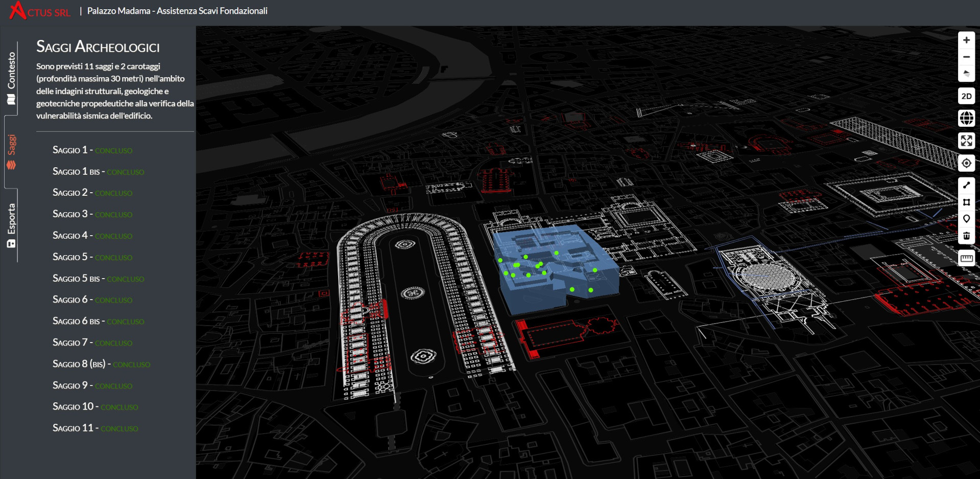Select the marker pin tool

966,219
